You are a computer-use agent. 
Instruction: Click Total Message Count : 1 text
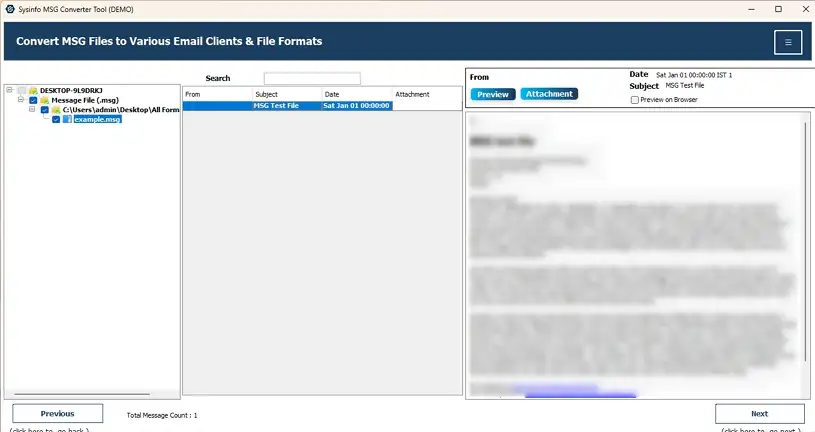click(162, 415)
